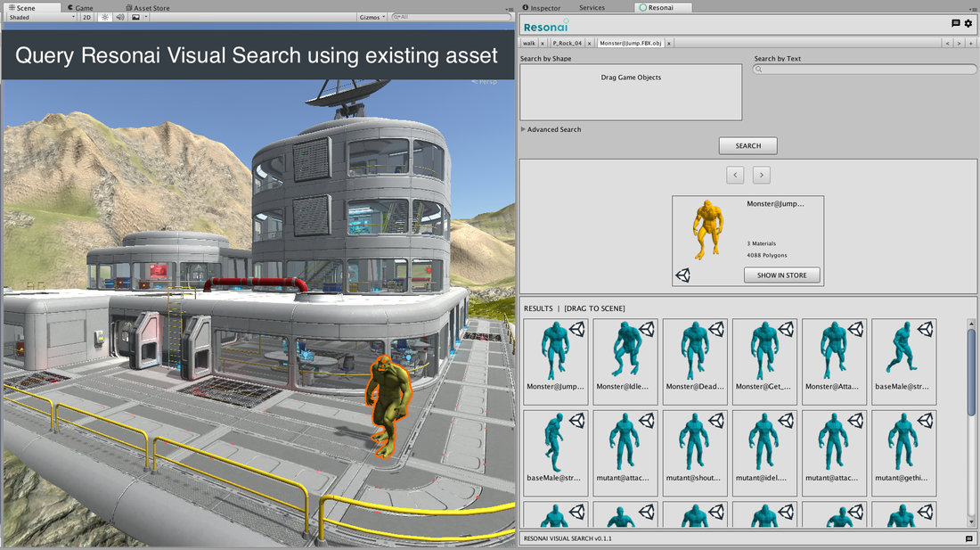Click the Resonai logo

pos(545,26)
